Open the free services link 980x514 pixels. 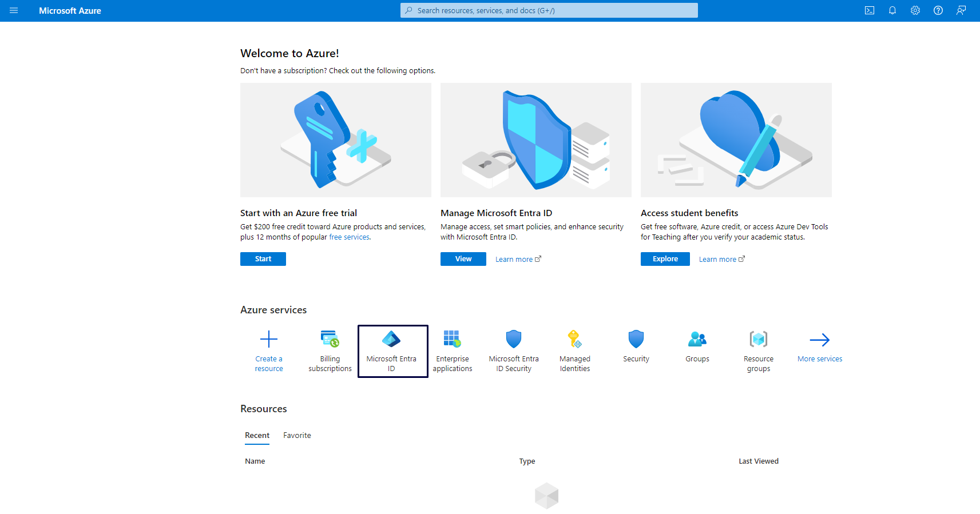349,237
